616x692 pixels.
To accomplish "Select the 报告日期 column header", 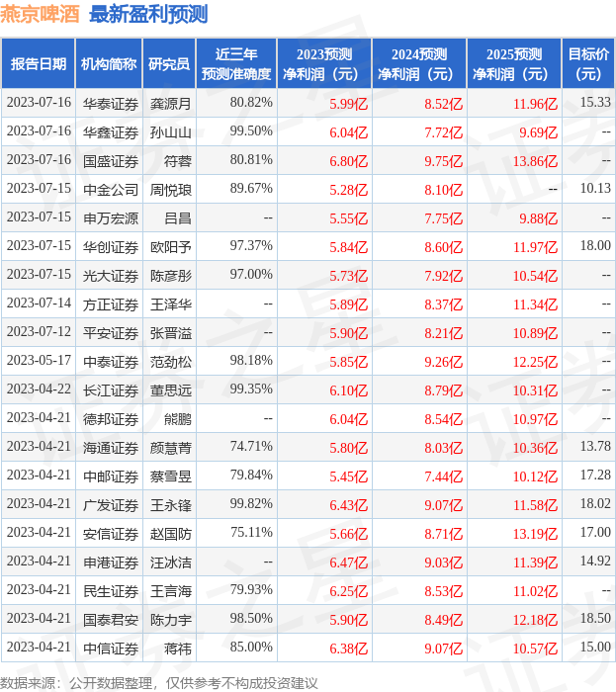I will (x=38, y=63).
